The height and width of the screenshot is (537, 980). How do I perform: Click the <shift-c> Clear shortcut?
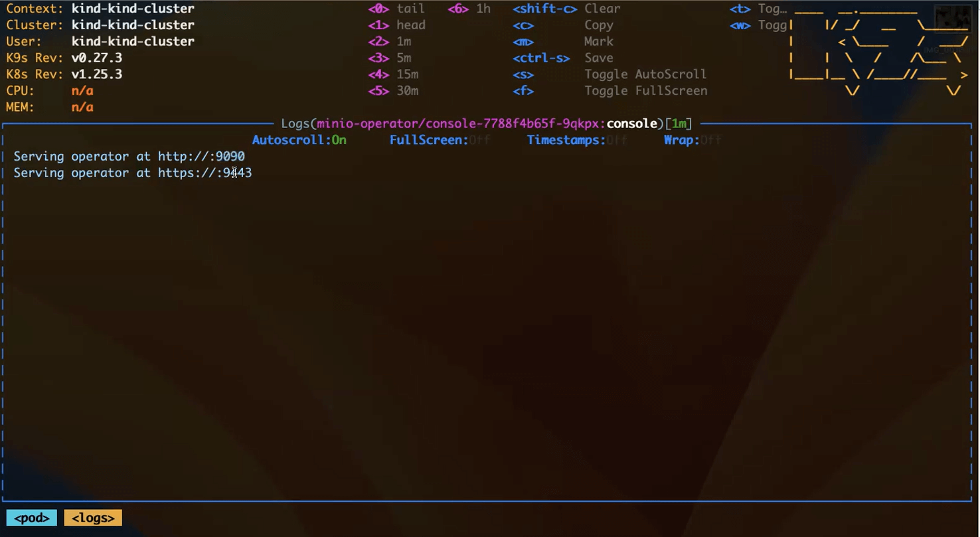tap(566, 9)
